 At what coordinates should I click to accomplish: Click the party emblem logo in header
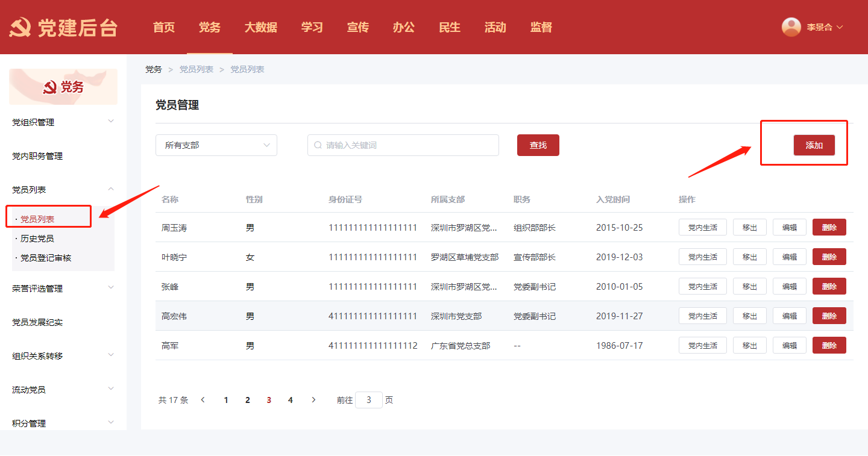(x=20, y=28)
